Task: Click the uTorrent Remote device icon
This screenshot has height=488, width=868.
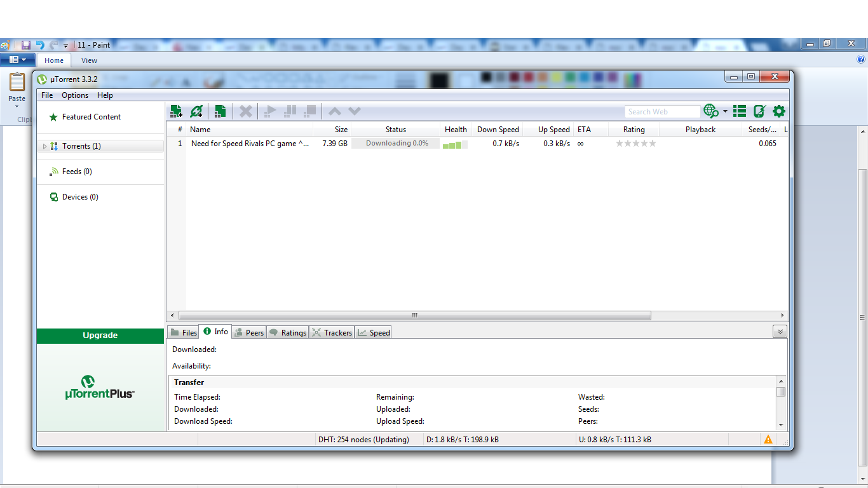Action: [x=759, y=111]
